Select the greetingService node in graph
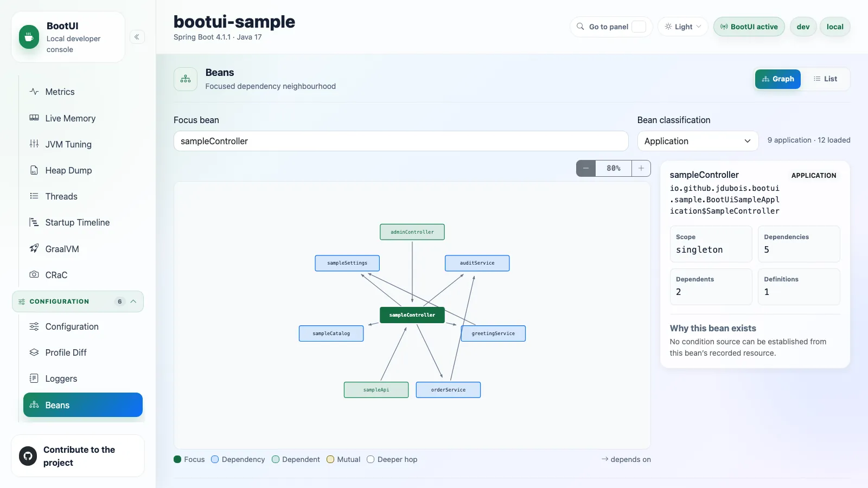The width and height of the screenshot is (868, 488). (x=493, y=333)
